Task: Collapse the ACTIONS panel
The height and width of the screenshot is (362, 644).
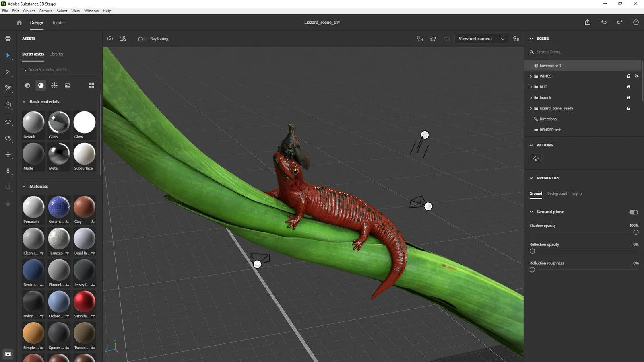Action: coord(531,145)
